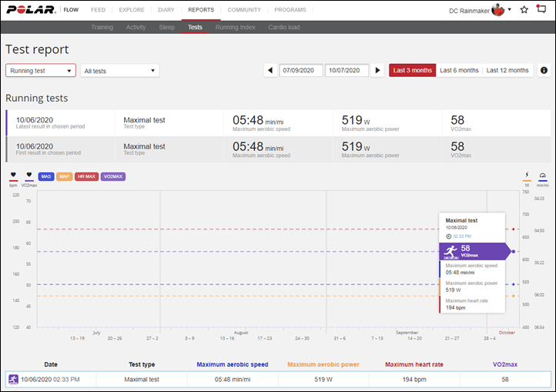Select Last 6 months range
Screen dimensions: 556x392
[x=459, y=70]
